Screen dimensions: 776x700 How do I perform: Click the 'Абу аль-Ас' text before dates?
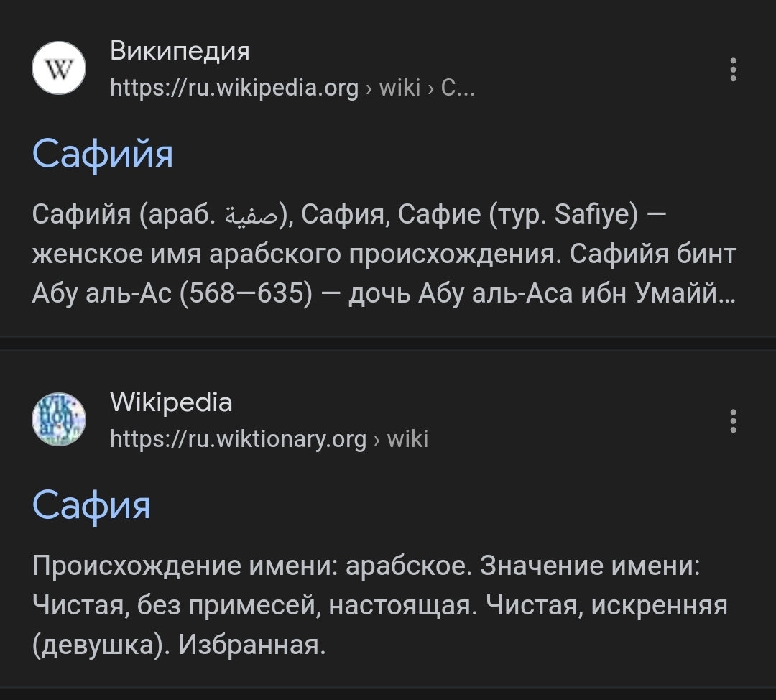tap(101, 293)
